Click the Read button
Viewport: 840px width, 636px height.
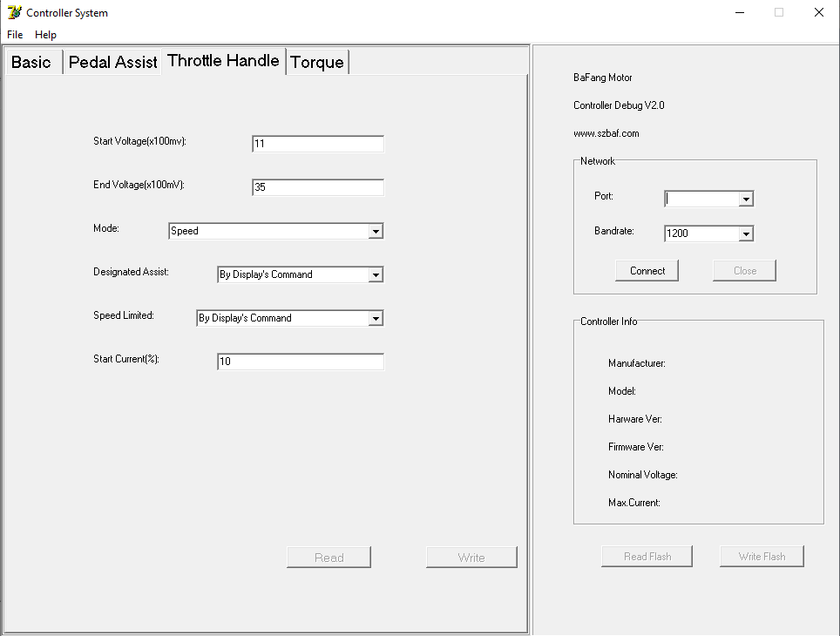[329, 558]
